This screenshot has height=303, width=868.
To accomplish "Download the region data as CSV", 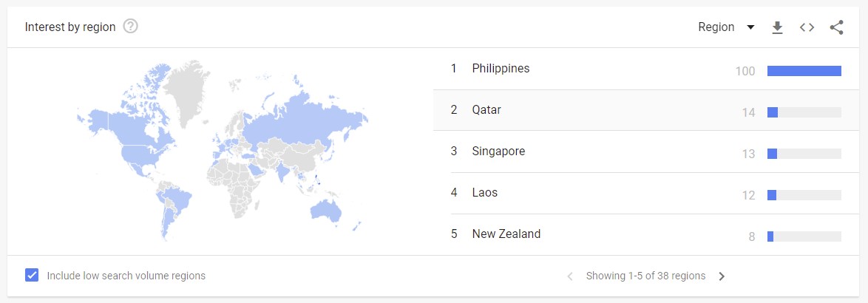I will pos(777,27).
